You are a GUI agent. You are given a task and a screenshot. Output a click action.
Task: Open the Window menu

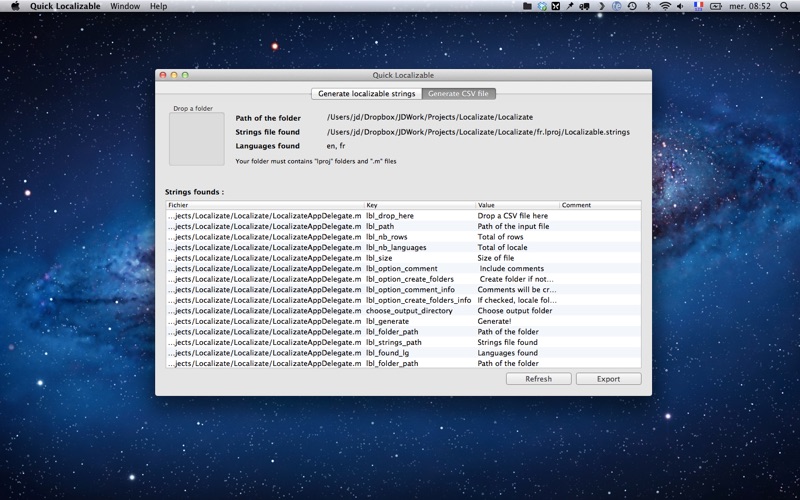point(125,6)
